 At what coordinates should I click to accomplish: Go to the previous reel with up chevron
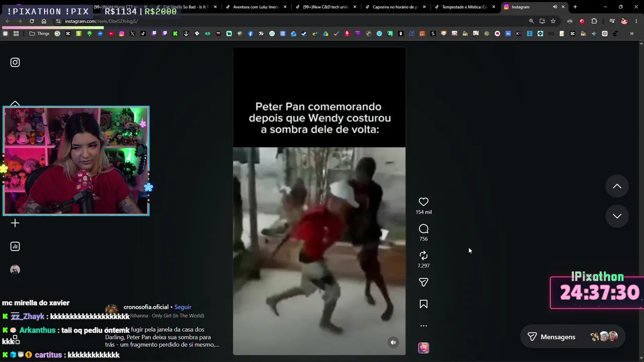tap(617, 187)
